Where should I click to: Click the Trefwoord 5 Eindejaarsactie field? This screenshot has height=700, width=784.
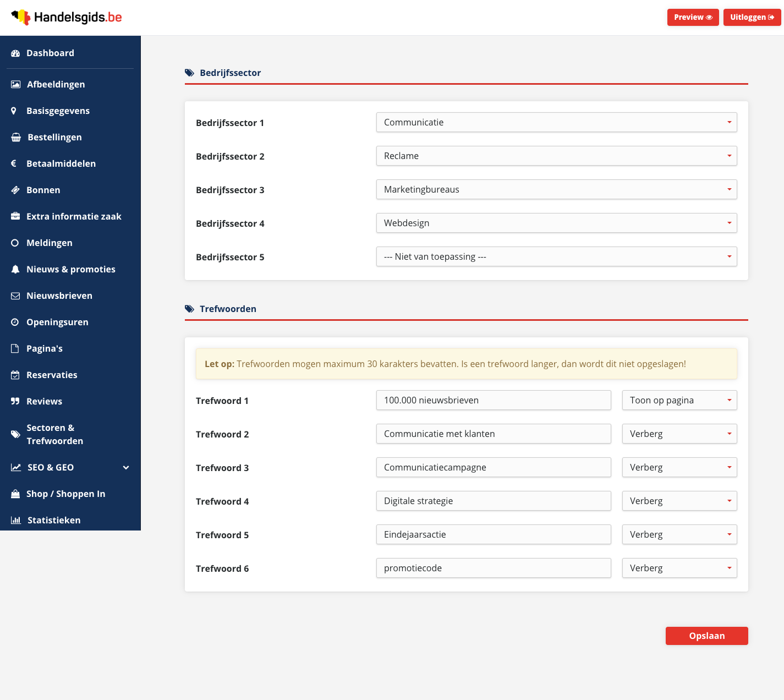tap(494, 534)
